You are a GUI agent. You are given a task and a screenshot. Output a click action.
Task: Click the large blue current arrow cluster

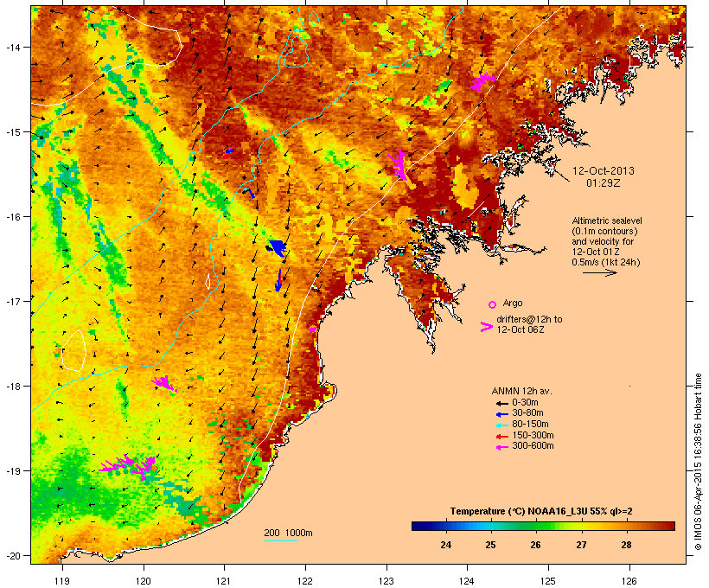click(277, 247)
